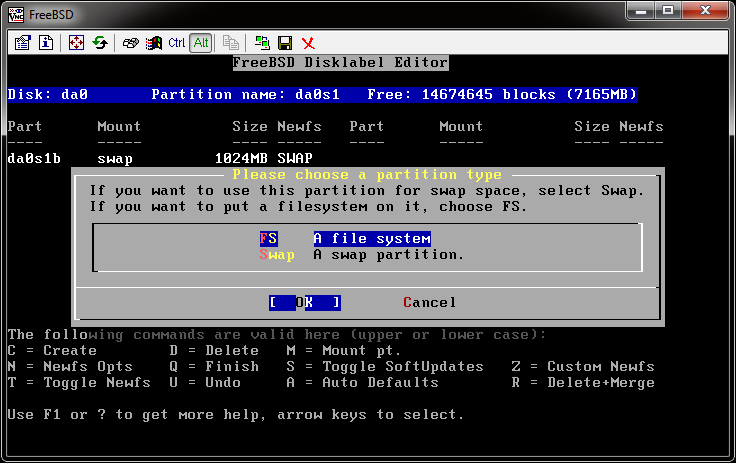Open the VNC window system menu icon

pos(16,15)
